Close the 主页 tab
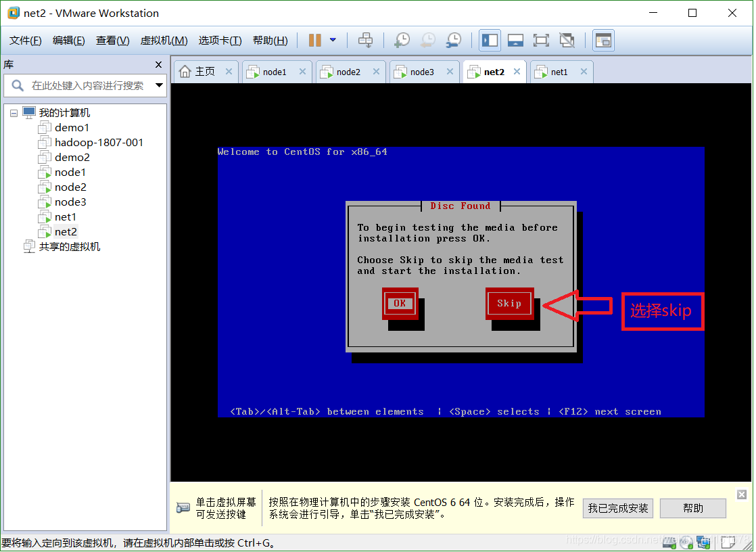 229,72
